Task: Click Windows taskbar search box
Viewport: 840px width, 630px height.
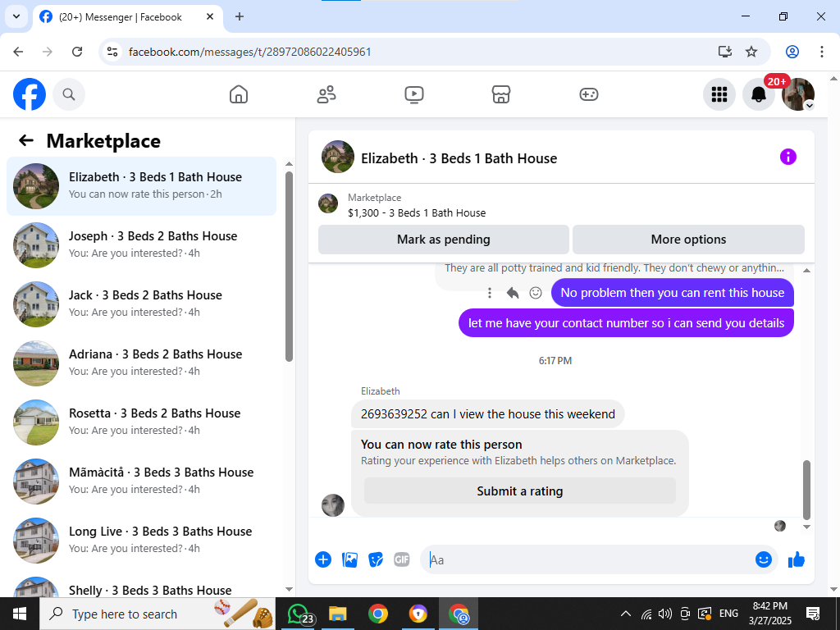Action: [157, 614]
